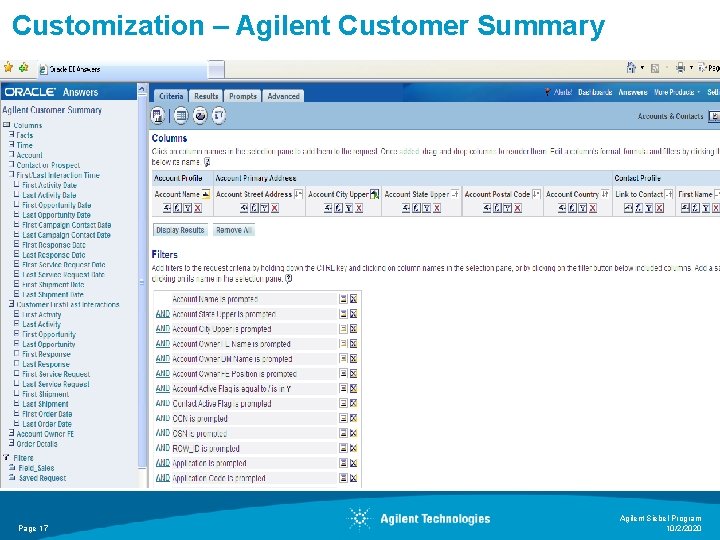720x540 pixels.
Task: Click sort icon beside Account City Upper
Action: pos(374,194)
